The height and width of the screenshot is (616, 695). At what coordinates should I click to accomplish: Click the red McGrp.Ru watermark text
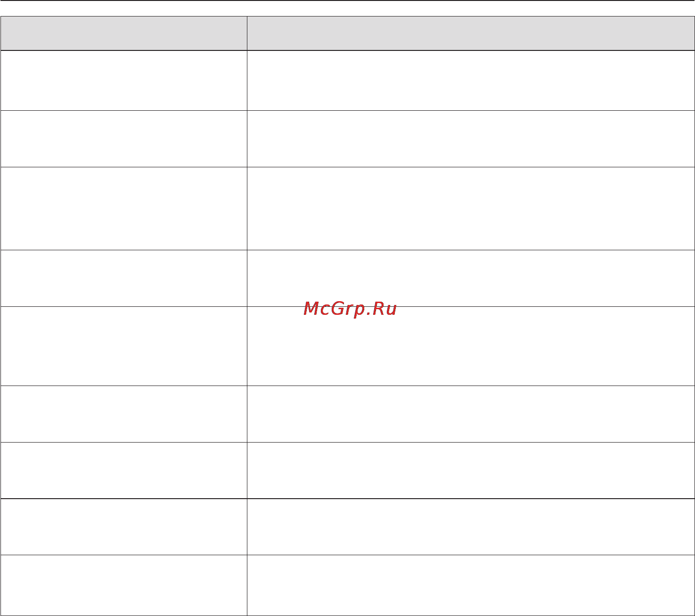tap(350, 309)
